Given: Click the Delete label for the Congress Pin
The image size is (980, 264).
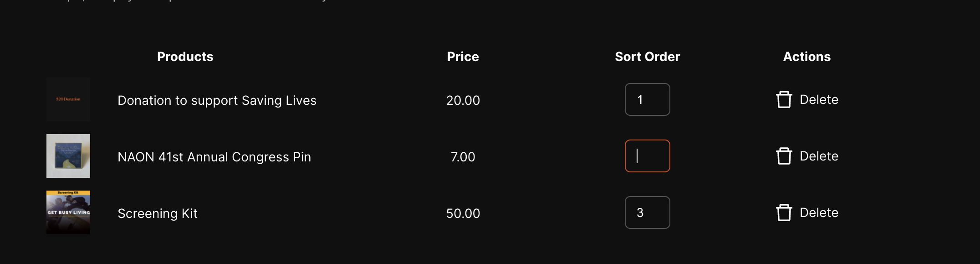Looking at the screenshot, I should click(819, 156).
